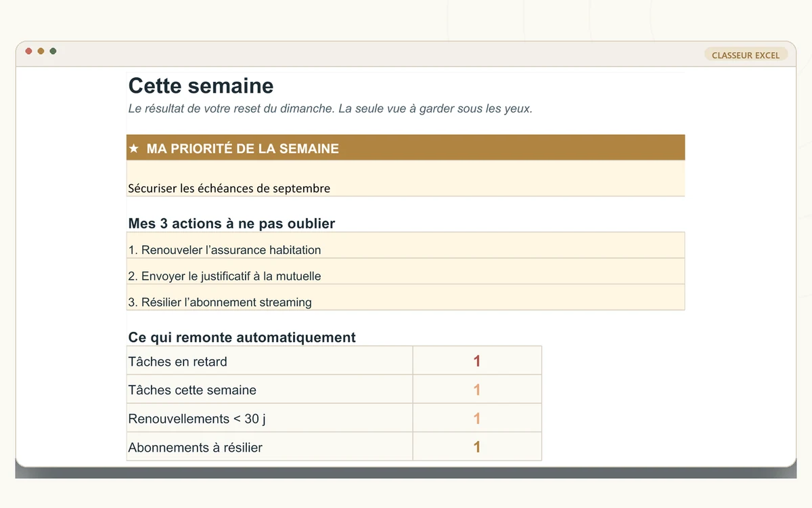812x508 pixels.
Task: Select heading 'Mes 3 actions à ne pas oublier'
Action: tap(231, 224)
